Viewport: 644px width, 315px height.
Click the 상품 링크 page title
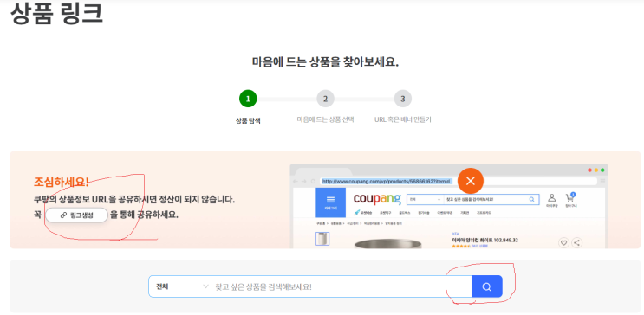point(56,14)
